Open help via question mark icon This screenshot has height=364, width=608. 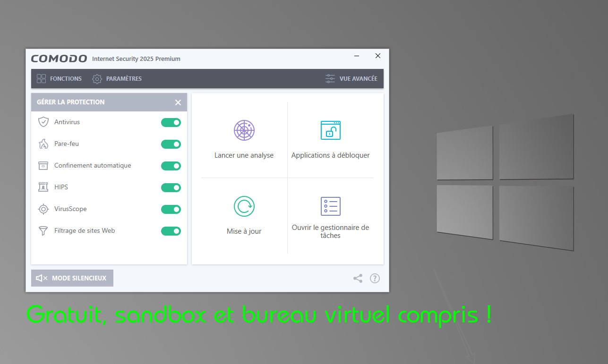point(375,278)
